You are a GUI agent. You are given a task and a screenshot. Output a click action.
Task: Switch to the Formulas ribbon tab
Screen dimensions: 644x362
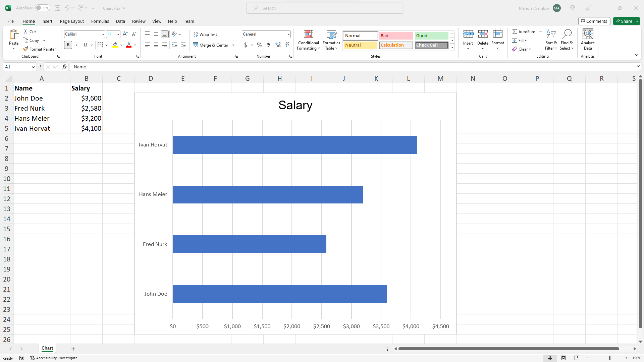(100, 21)
